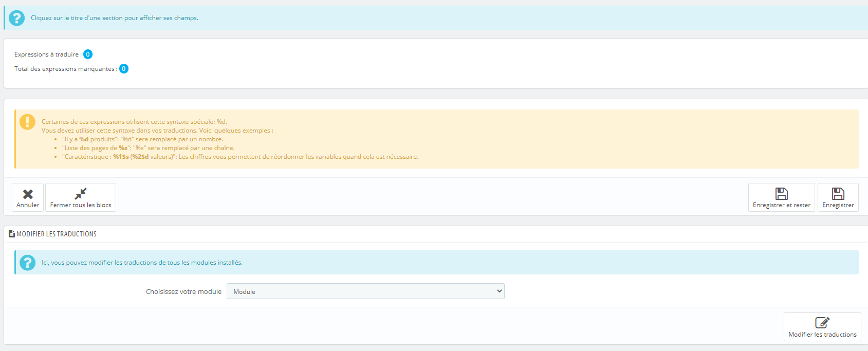The image size is (868, 351).
Task: Click the 'Caractéristique : %1$s' example line
Action: tap(240, 157)
